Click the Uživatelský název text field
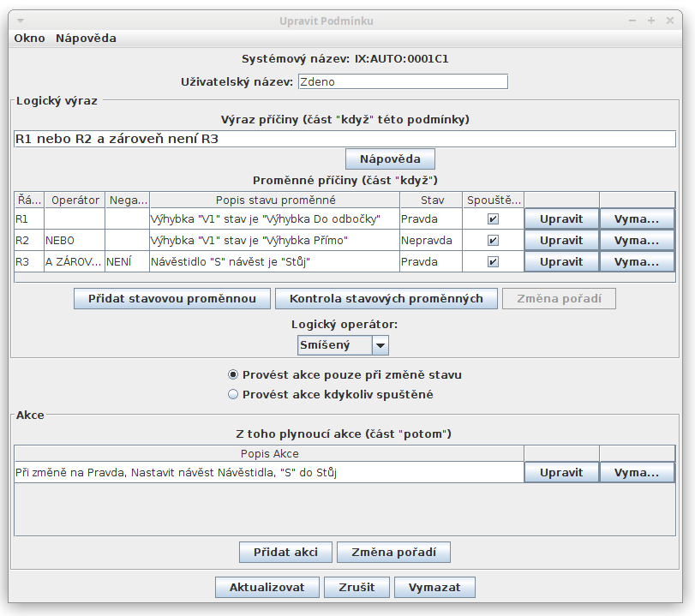The height and width of the screenshot is (616, 695). (402, 82)
